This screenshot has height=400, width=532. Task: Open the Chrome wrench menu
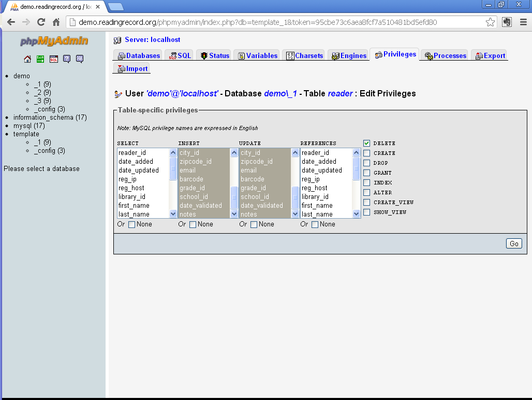point(522,22)
